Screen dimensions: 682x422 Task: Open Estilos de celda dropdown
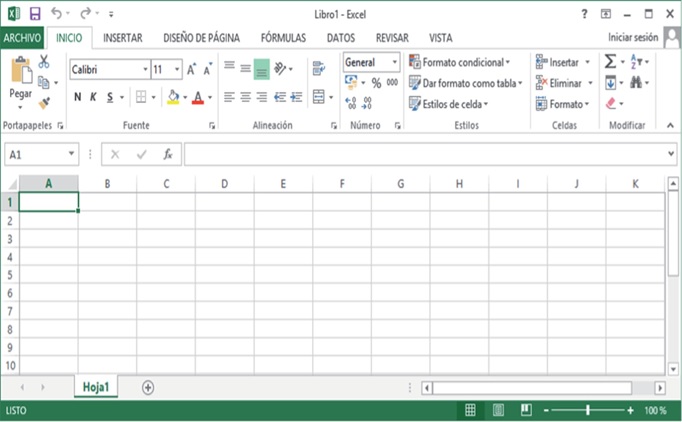tap(448, 104)
